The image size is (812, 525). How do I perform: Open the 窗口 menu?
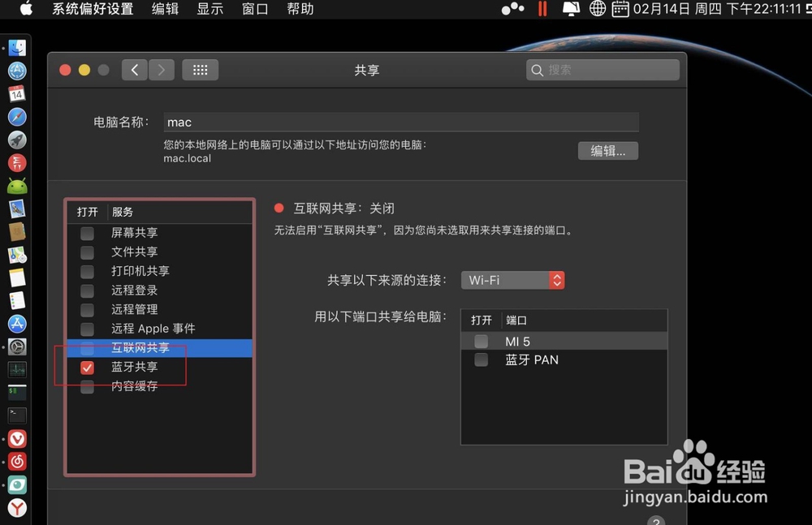point(254,9)
